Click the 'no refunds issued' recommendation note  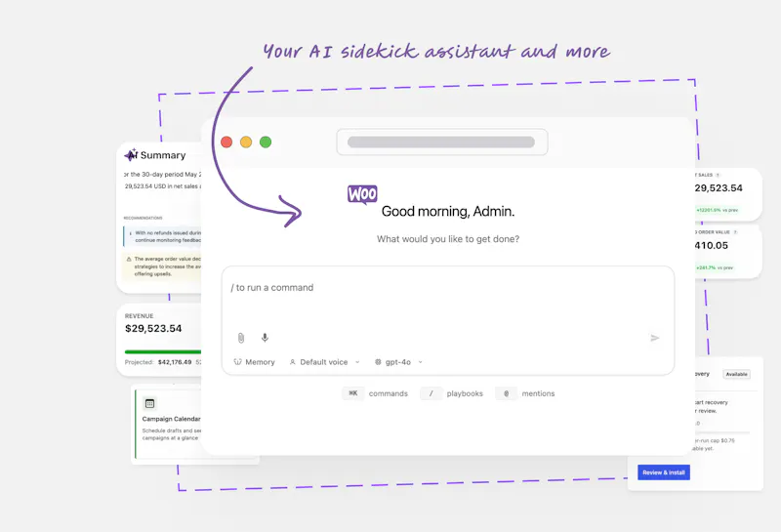tap(162, 236)
